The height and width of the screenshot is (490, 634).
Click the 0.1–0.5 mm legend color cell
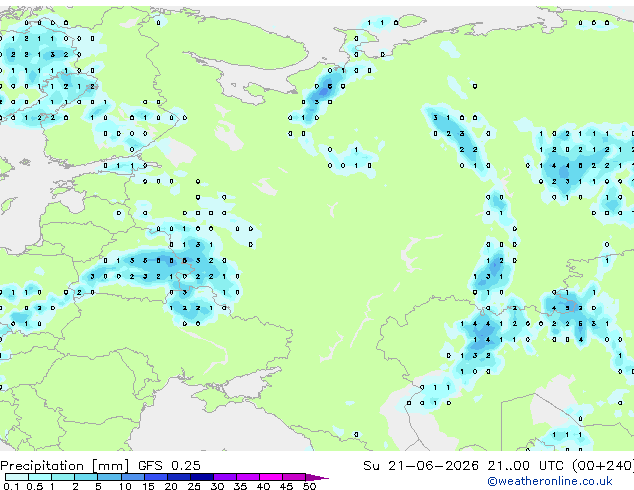17,477
